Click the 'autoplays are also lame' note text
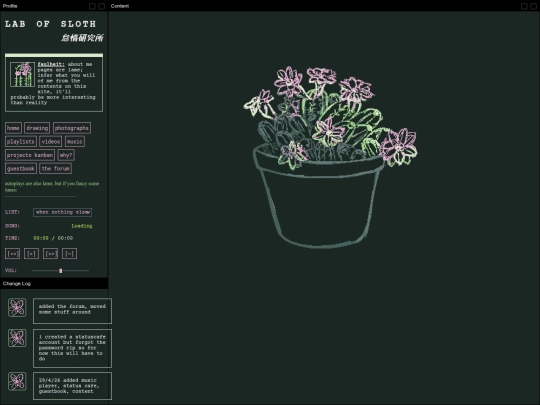 click(52, 186)
